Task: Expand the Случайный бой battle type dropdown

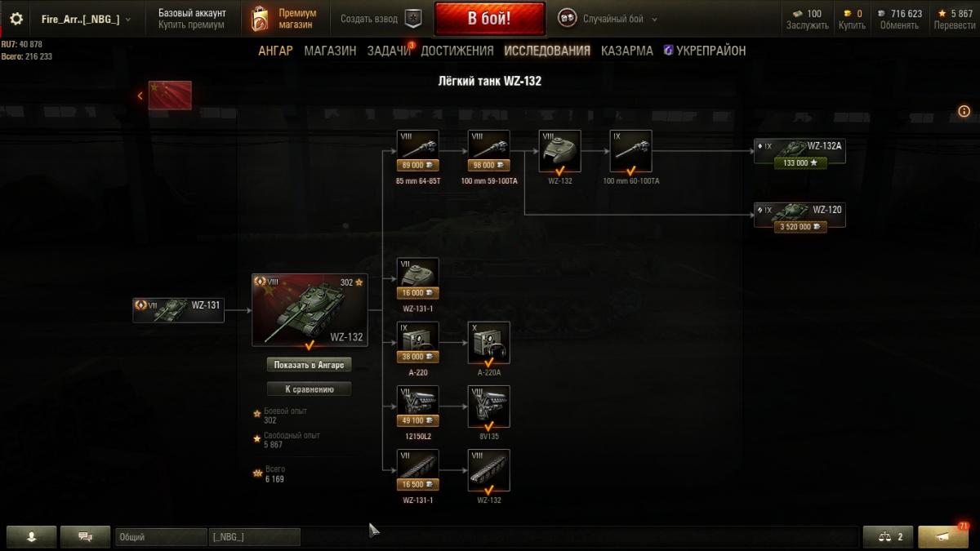Action: point(608,19)
